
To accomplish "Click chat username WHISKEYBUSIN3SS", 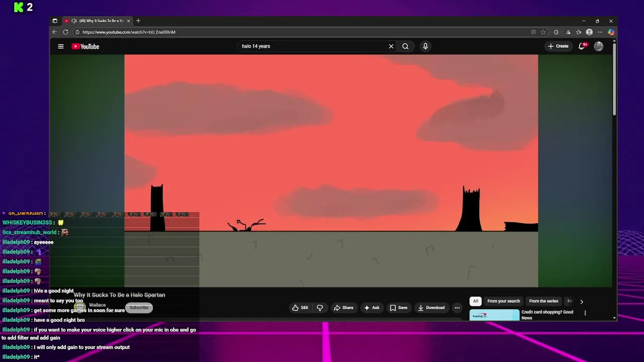I will pos(27,223).
